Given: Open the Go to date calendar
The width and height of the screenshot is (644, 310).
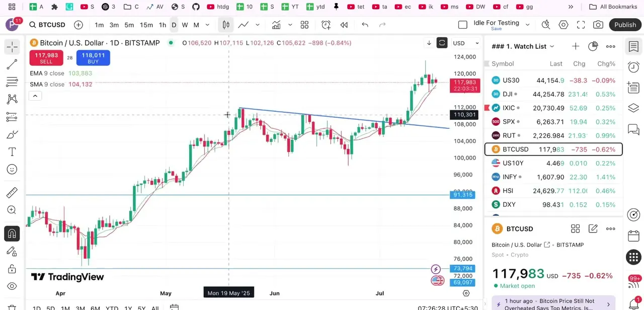Looking at the screenshot, I should click(174, 307).
